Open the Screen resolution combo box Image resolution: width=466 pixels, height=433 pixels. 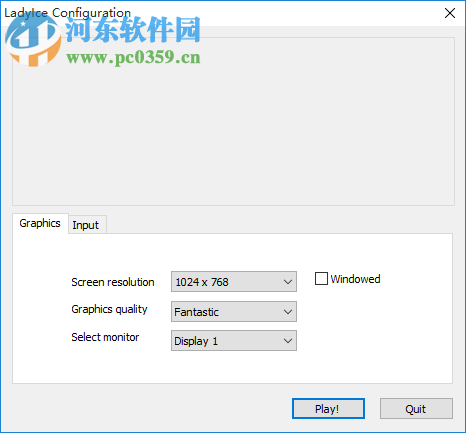pyautogui.click(x=234, y=282)
